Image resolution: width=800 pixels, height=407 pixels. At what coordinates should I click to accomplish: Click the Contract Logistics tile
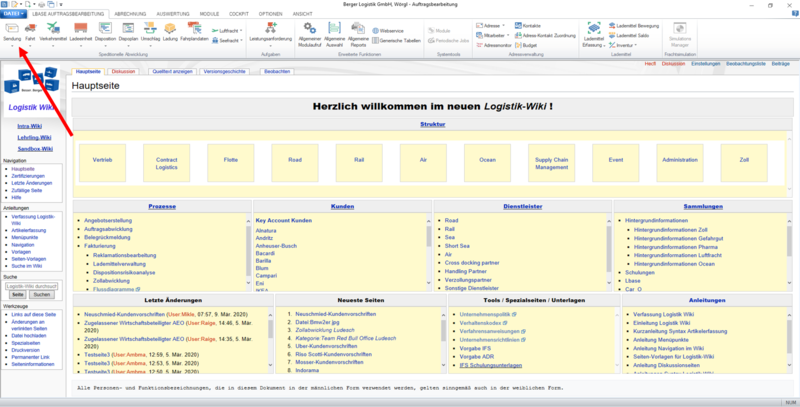[x=166, y=163]
